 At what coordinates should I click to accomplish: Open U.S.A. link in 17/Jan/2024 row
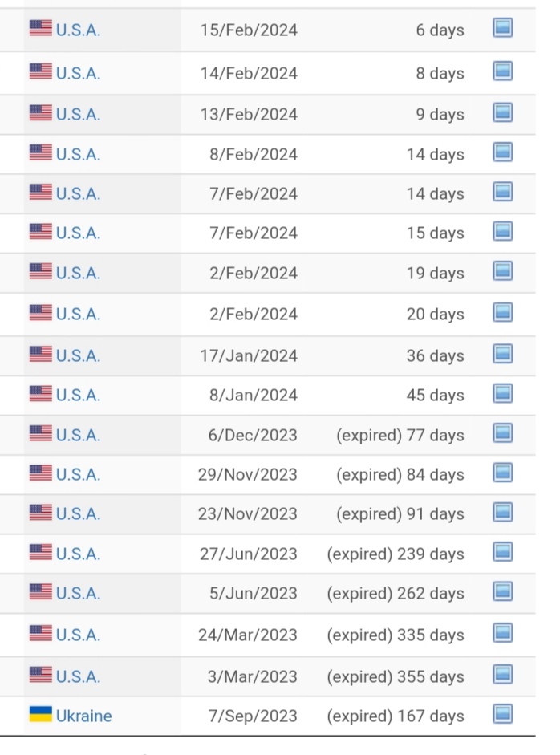tap(78, 355)
